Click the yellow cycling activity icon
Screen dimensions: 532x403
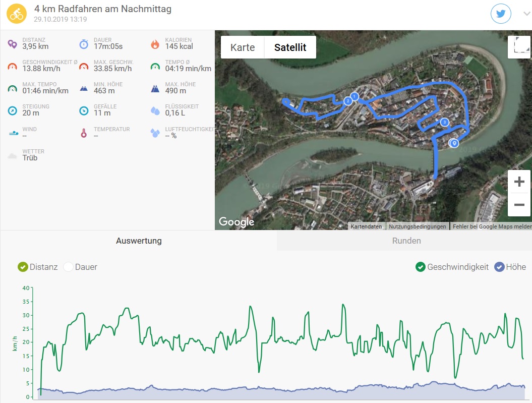pos(17,14)
